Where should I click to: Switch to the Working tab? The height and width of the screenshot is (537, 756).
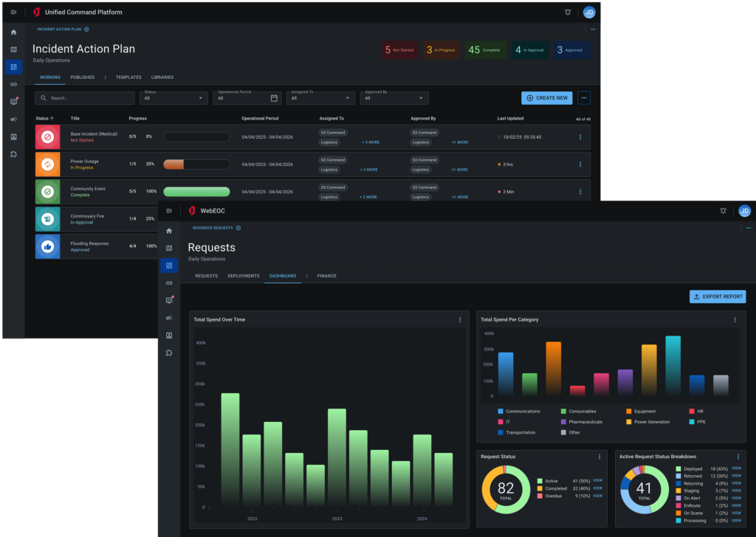[50, 77]
